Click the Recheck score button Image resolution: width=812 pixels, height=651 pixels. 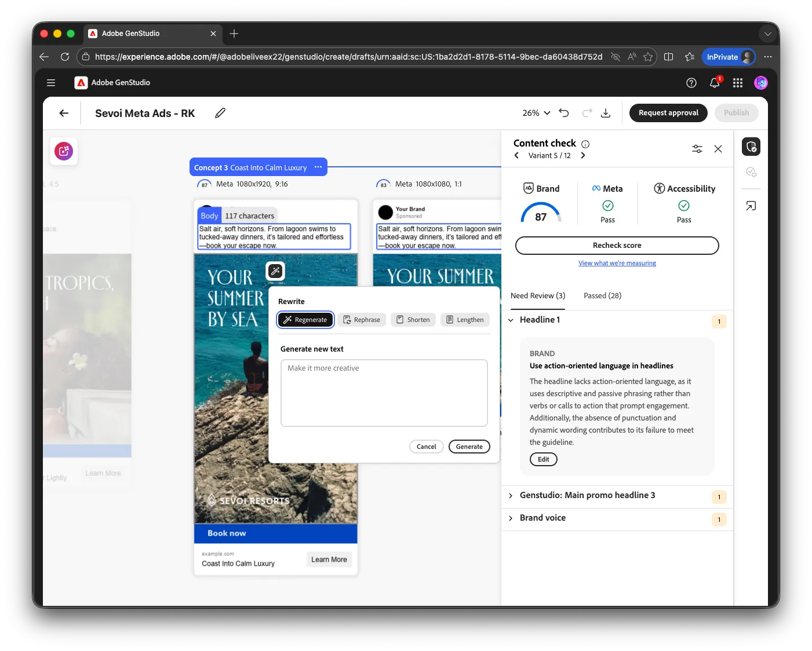(617, 246)
